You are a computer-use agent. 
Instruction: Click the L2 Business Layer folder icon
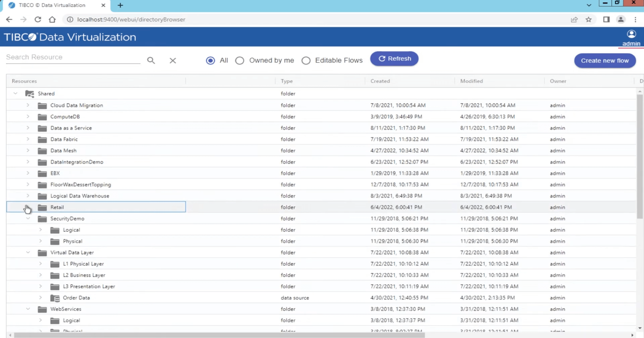[x=55, y=275]
